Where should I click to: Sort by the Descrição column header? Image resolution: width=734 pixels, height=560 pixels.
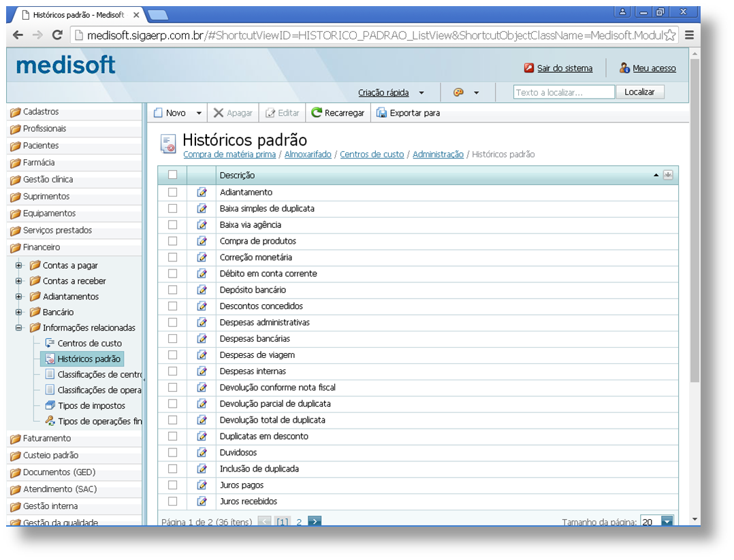(238, 176)
